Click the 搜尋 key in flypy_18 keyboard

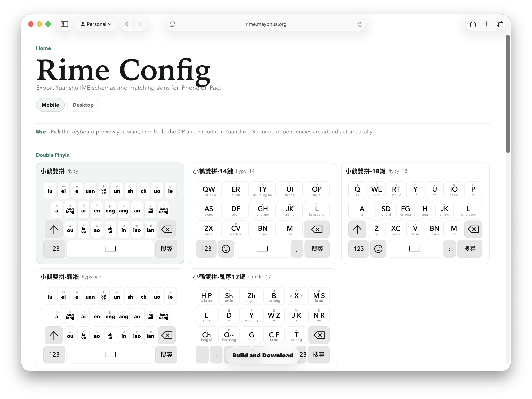pyautogui.click(x=469, y=249)
